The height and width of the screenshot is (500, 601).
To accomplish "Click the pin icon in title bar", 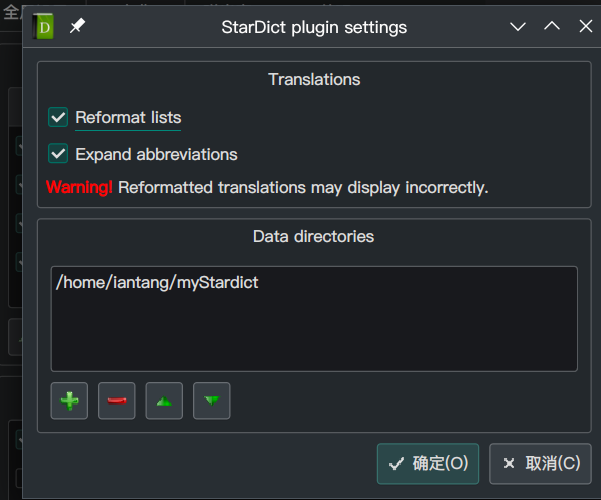I will [77, 27].
